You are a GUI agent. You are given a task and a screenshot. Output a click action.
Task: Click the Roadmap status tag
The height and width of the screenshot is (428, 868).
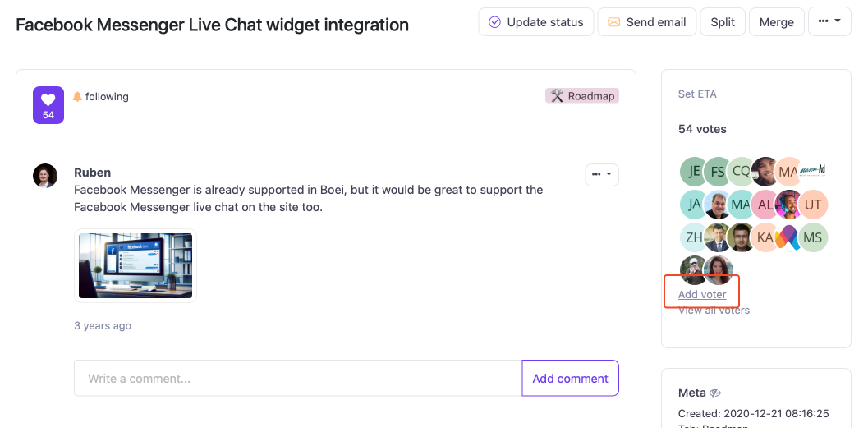[x=581, y=96]
